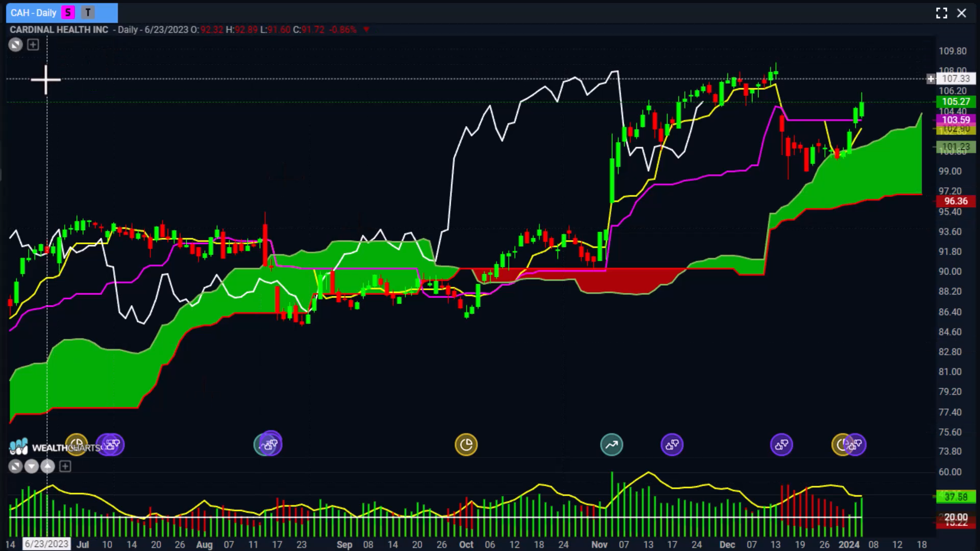Image resolution: width=980 pixels, height=551 pixels.
Task: Open purple thumbs marker near Dec 13
Action: coord(781,445)
